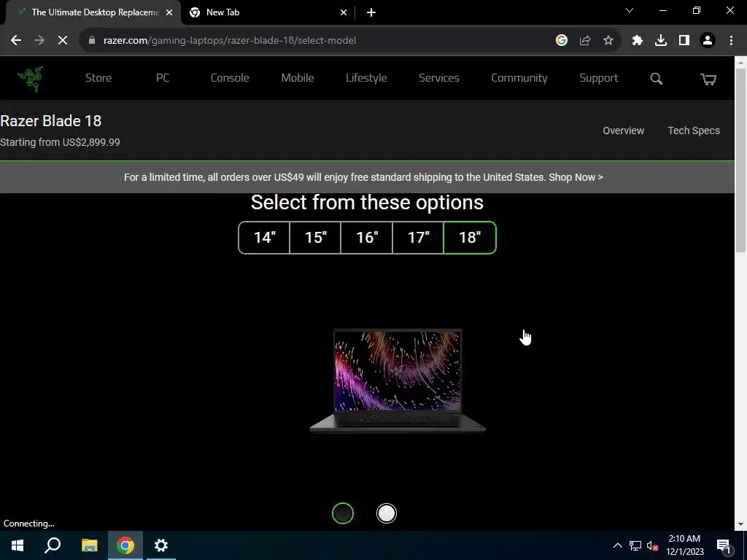Stop page loading with X button
Image resolution: width=747 pixels, height=560 pixels.
tap(63, 41)
